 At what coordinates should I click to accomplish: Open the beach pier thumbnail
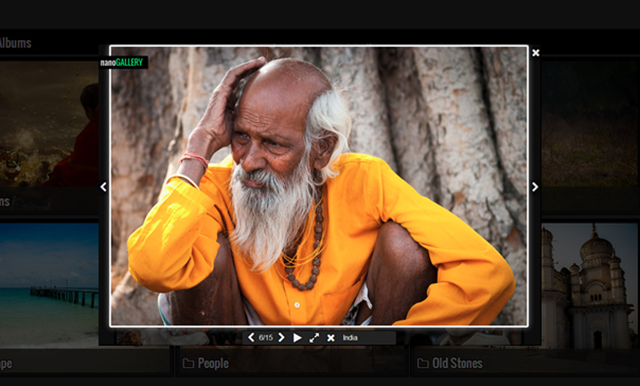pyautogui.click(x=49, y=285)
